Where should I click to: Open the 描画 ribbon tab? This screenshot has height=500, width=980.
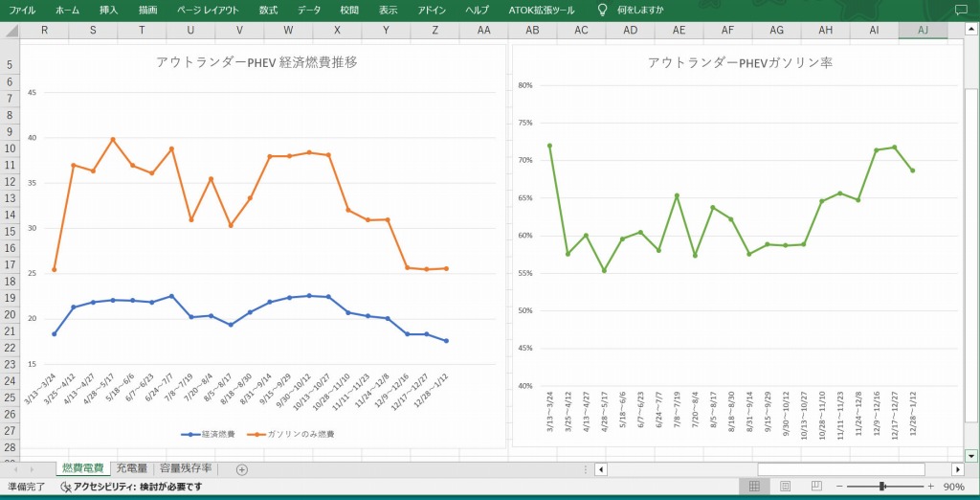[x=148, y=10]
